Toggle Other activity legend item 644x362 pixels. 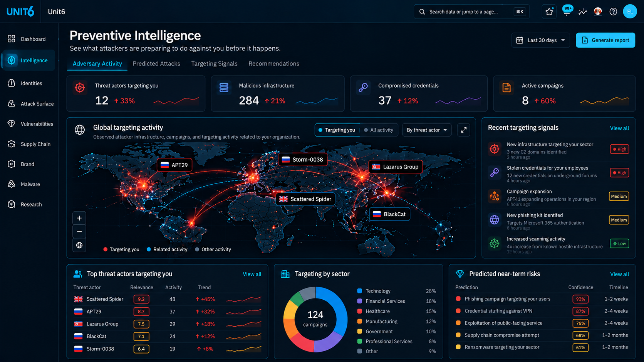tap(213, 249)
